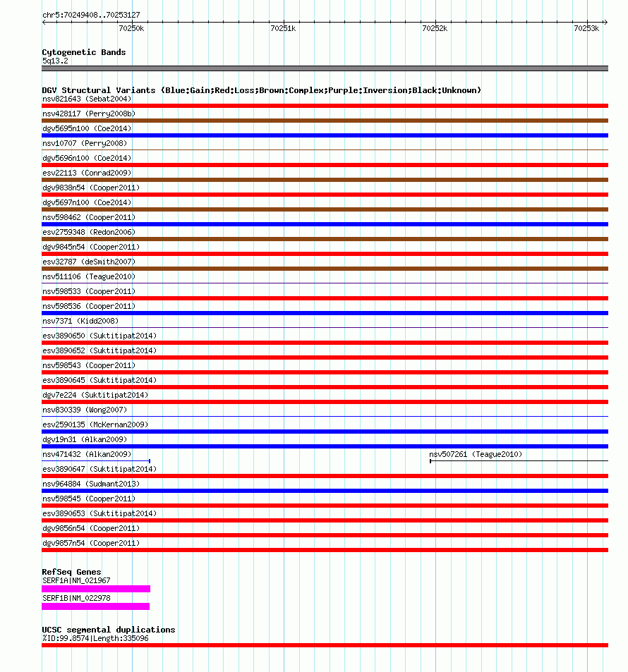The height and width of the screenshot is (672, 628).
Task: Click the nsv511106 (Teague2010) label
Action: click(x=89, y=276)
